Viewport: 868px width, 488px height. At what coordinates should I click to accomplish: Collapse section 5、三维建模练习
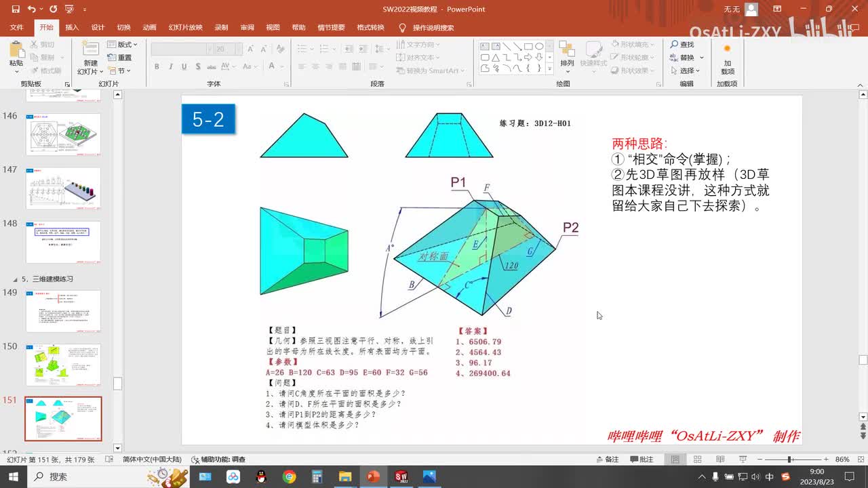tap(16, 279)
